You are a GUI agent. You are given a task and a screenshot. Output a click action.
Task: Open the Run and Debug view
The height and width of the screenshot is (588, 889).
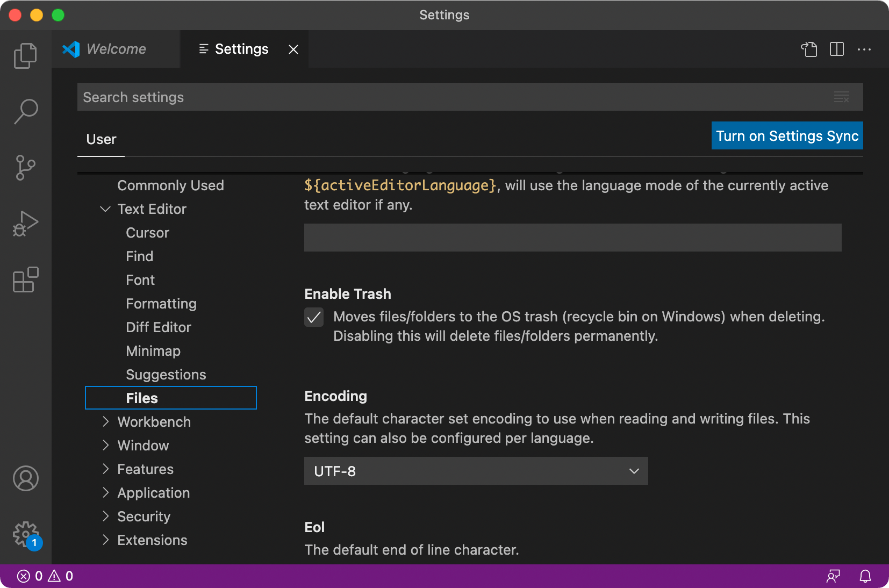click(x=25, y=223)
